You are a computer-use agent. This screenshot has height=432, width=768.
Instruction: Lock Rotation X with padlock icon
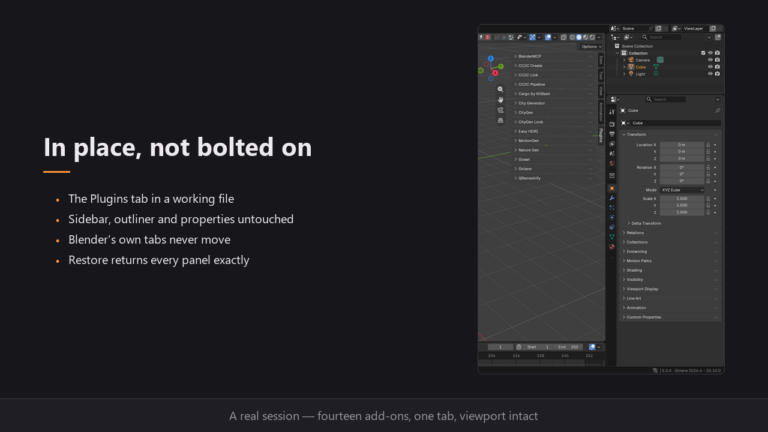tap(708, 168)
